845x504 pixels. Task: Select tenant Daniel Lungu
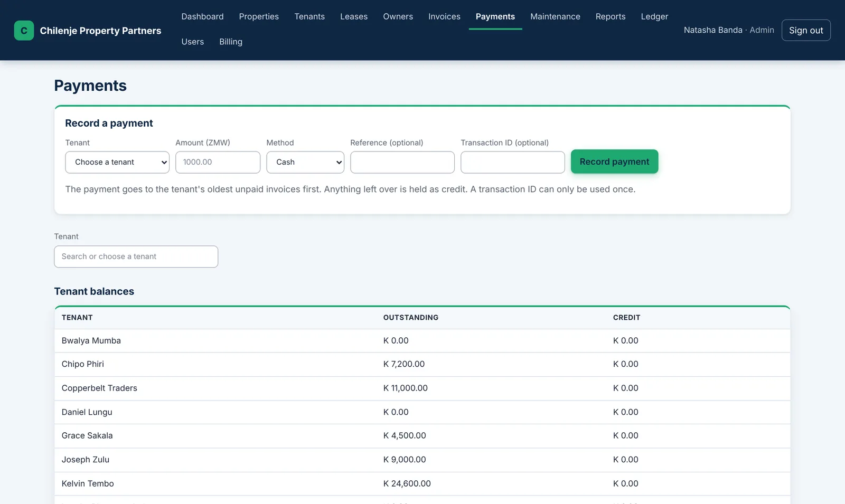(x=87, y=412)
